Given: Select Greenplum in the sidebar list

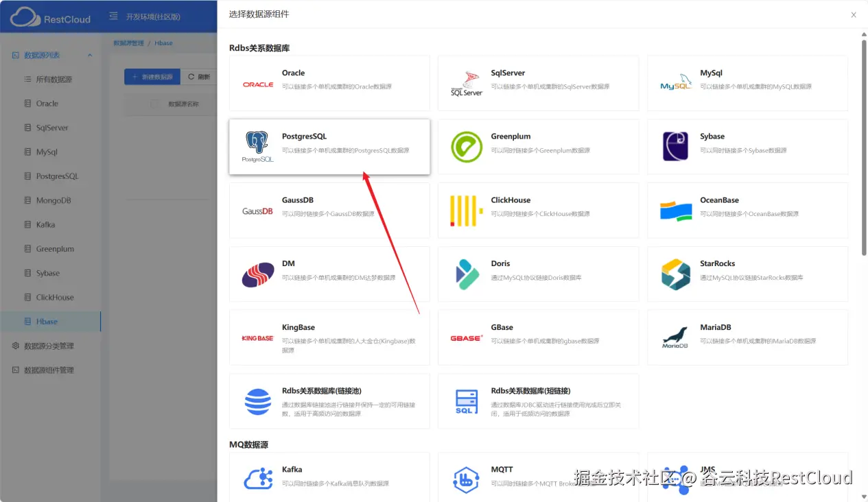Looking at the screenshot, I should coord(51,249).
